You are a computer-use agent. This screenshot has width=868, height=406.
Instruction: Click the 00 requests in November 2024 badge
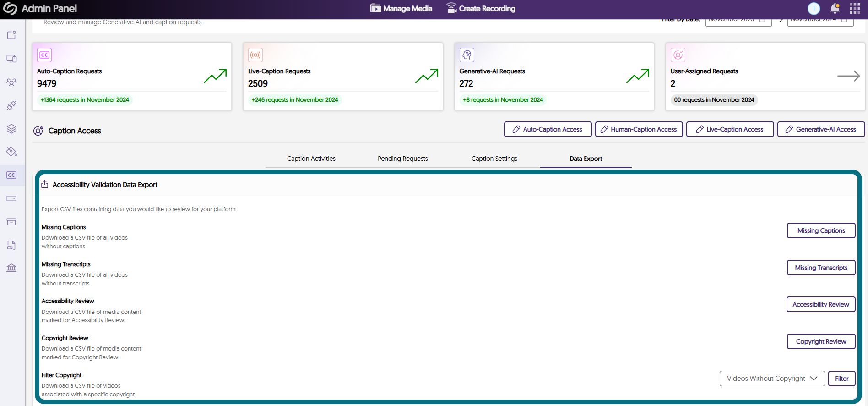click(x=714, y=100)
